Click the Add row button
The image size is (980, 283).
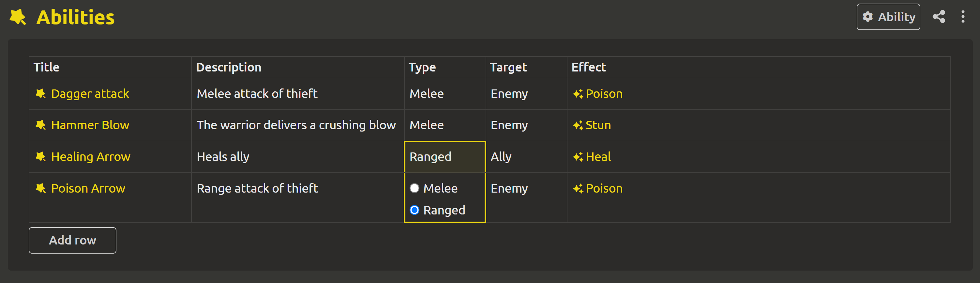pyautogui.click(x=73, y=240)
